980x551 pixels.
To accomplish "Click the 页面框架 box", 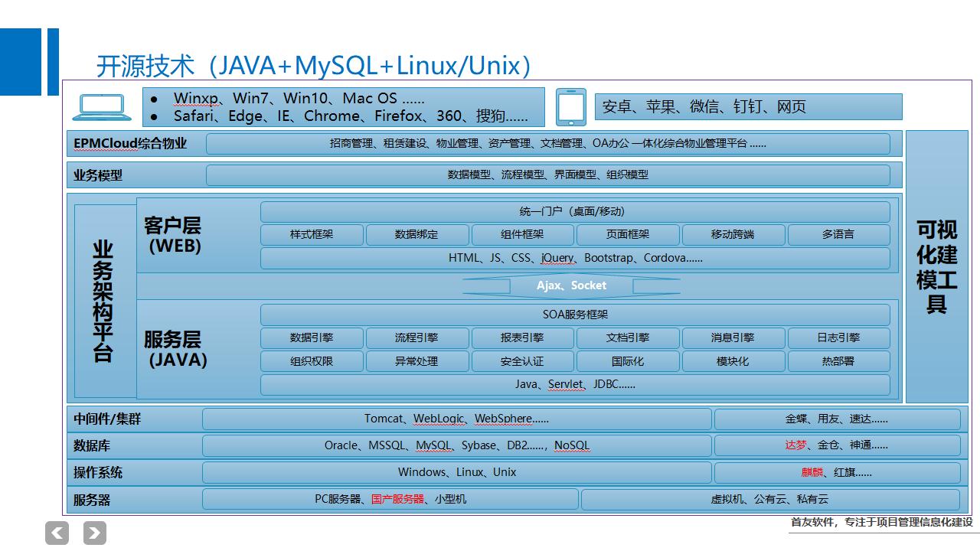I will click(628, 235).
